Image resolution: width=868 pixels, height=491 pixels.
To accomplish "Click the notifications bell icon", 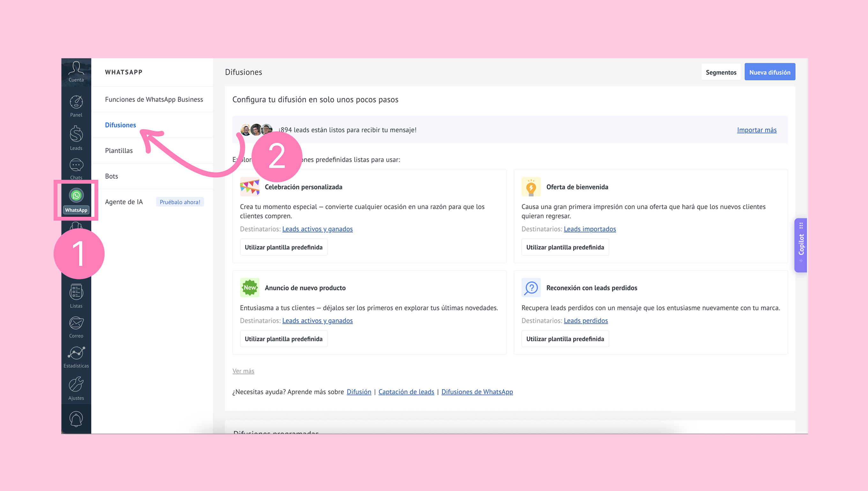I will (x=76, y=419).
